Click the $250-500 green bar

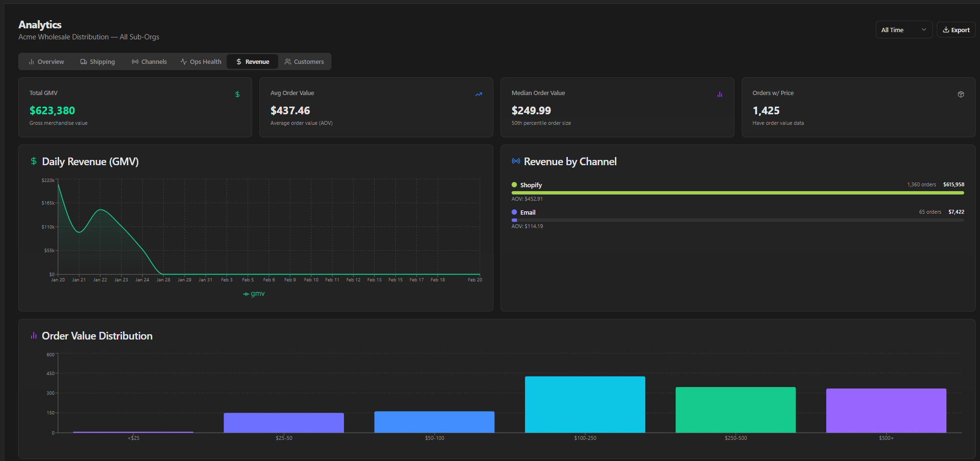(x=735, y=410)
